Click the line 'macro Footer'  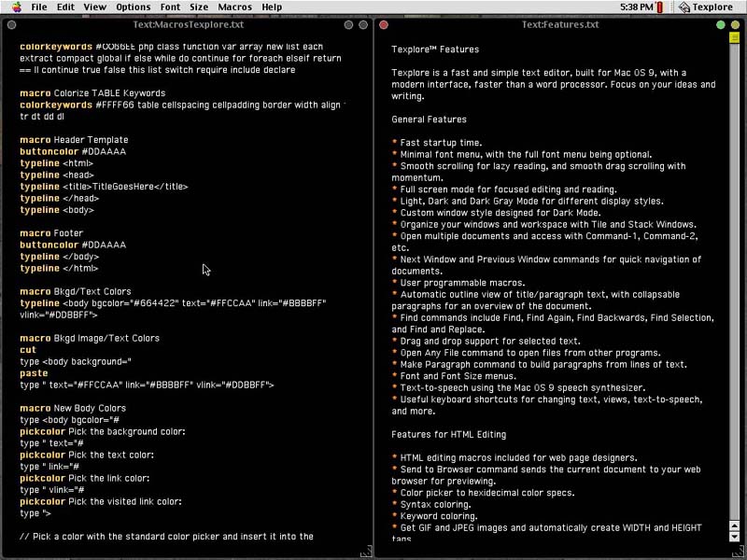click(51, 233)
